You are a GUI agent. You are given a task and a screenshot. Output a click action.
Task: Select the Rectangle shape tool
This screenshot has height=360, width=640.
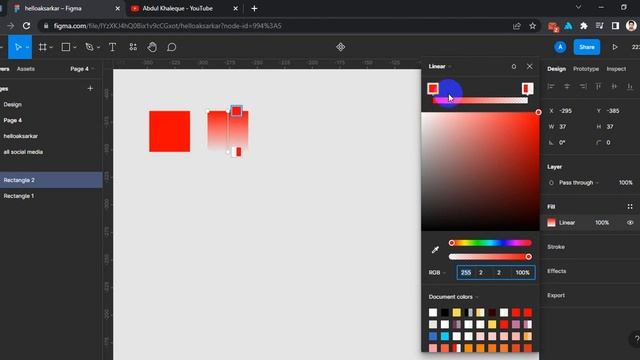pos(66,47)
